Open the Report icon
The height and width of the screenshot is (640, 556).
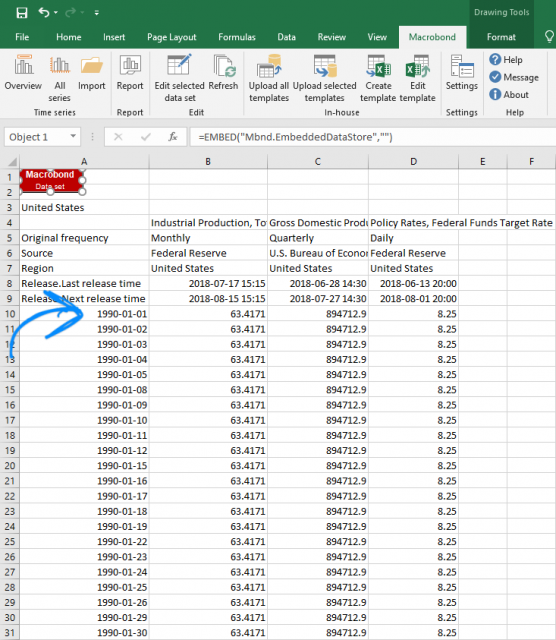coord(130,73)
